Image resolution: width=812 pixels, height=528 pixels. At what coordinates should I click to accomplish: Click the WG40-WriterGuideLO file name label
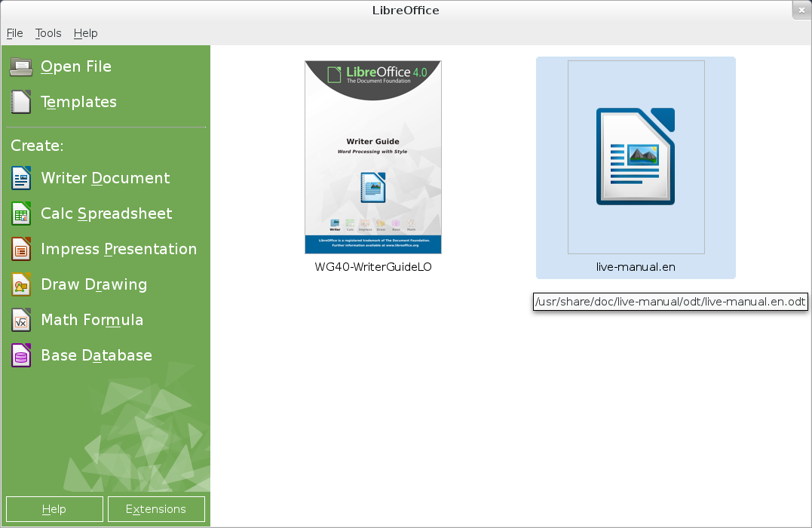click(x=372, y=267)
